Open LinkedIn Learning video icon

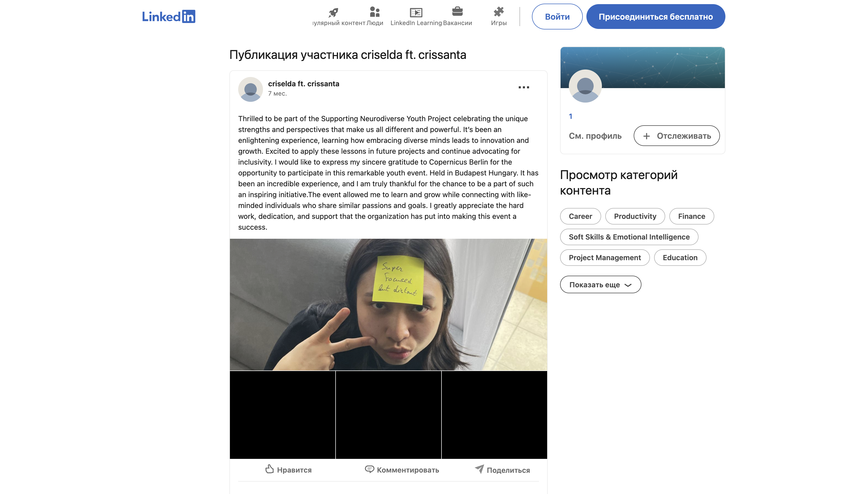coord(416,13)
